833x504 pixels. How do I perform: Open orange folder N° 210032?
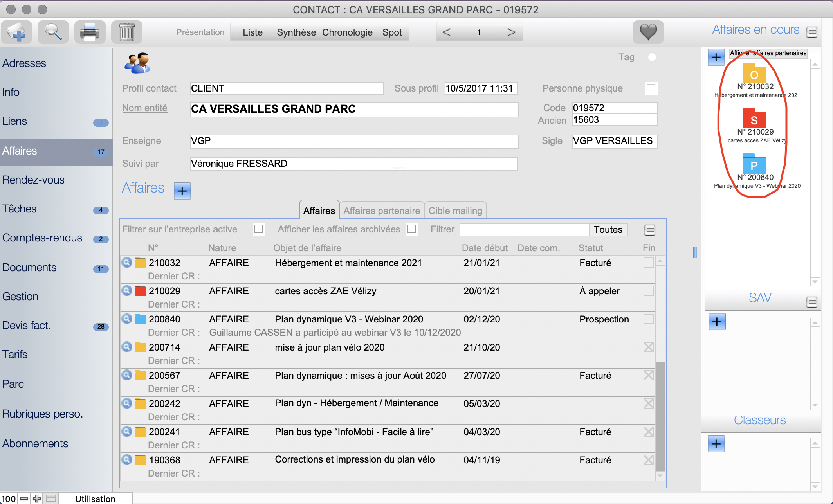[754, 73]
